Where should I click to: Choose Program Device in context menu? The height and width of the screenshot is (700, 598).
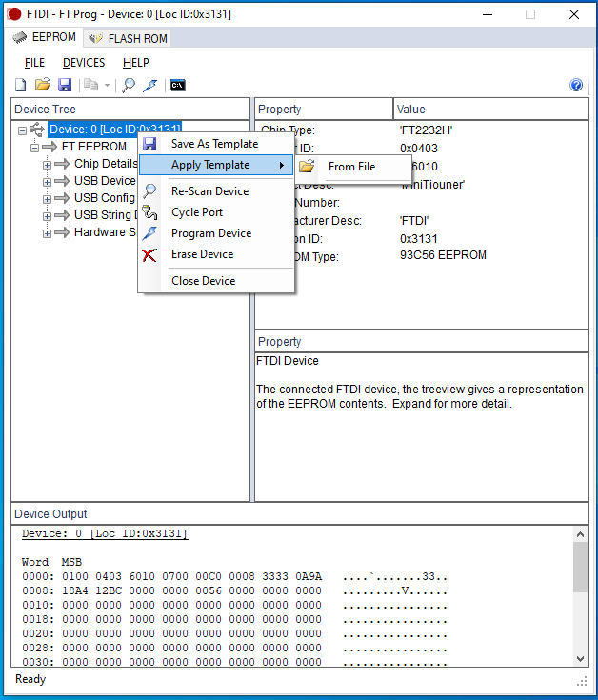216,233
